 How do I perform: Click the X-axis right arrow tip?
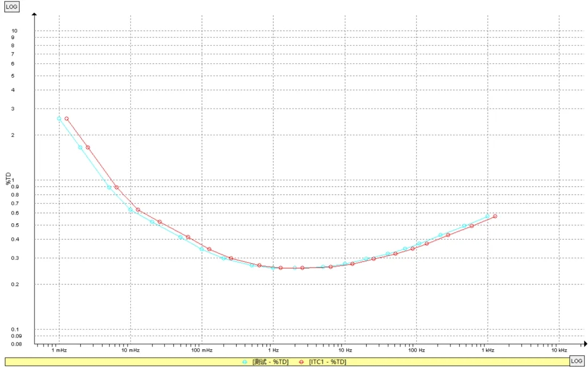coord(584,344)
